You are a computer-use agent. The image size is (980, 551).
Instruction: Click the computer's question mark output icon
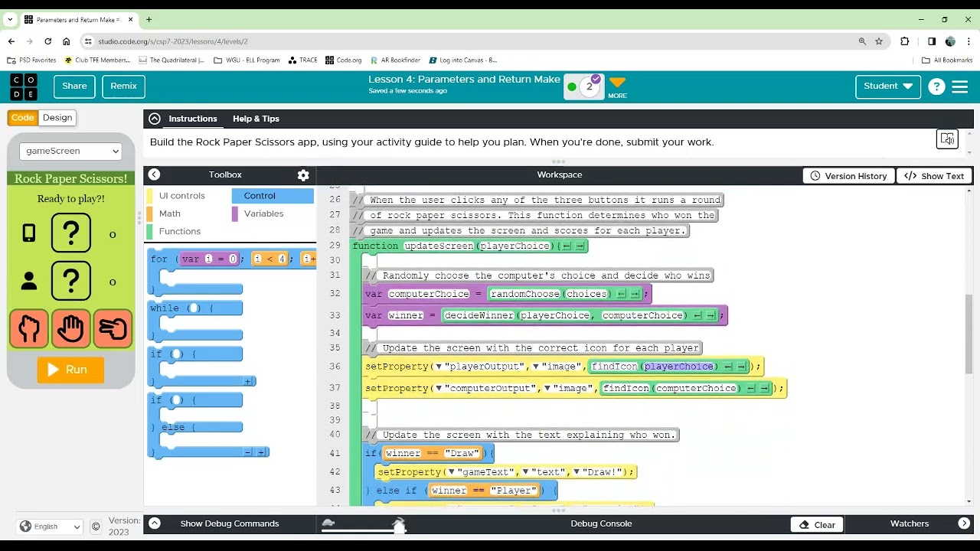71,233
